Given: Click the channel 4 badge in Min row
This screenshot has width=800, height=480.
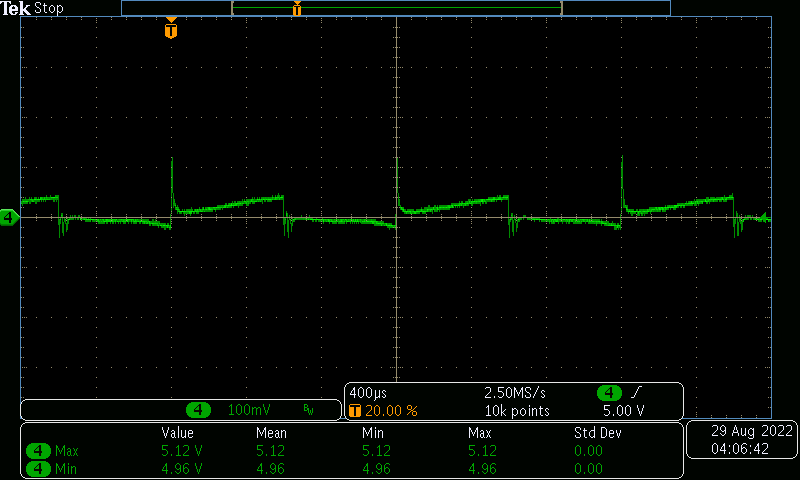Looking at the screenshot, I should pos(38,469).
